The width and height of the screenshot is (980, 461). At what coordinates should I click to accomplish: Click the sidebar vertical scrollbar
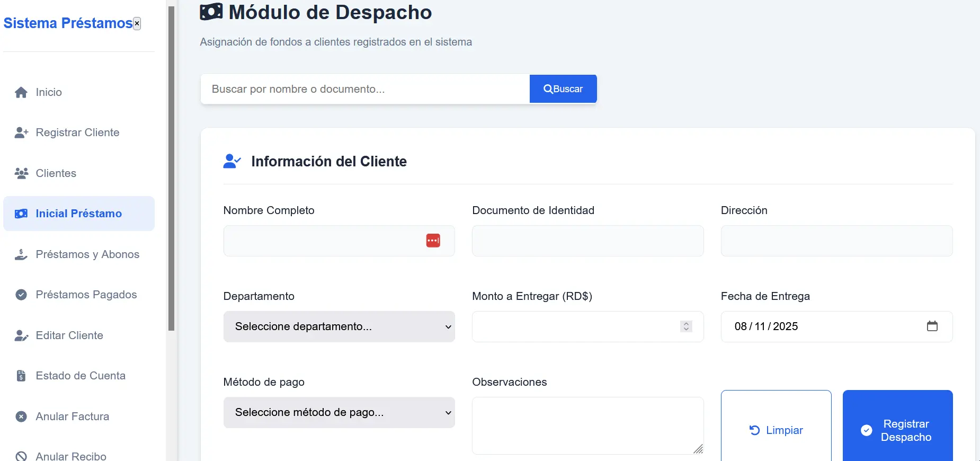[171, 169]
